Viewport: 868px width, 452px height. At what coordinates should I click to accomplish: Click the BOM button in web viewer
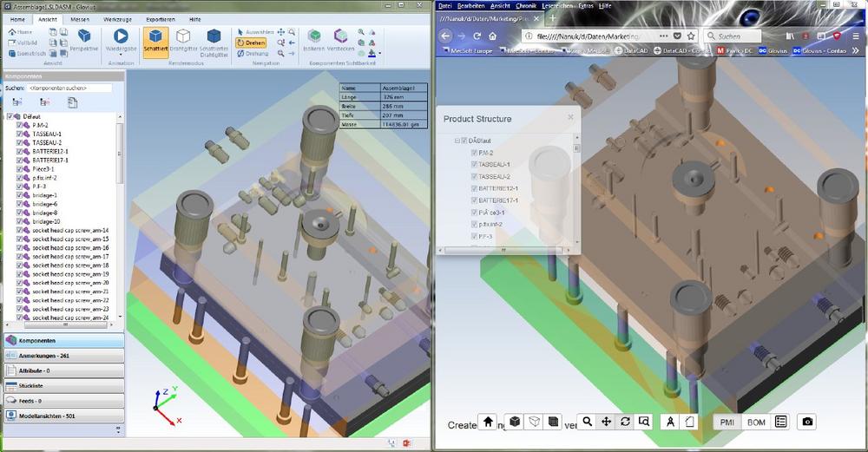click(x=756, y=423)
